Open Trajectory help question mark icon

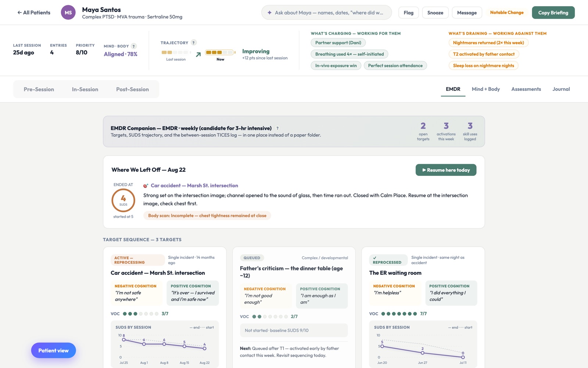tap(194, 43)
